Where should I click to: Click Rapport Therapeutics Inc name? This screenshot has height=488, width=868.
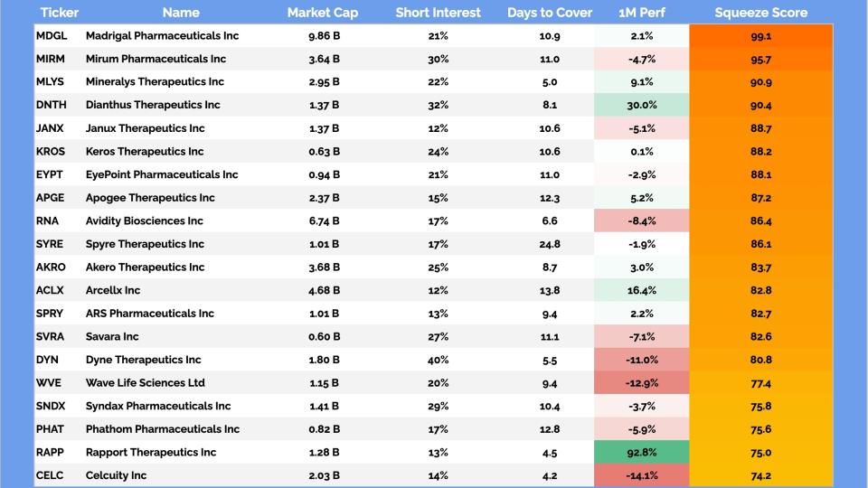[x=151, y=452]
